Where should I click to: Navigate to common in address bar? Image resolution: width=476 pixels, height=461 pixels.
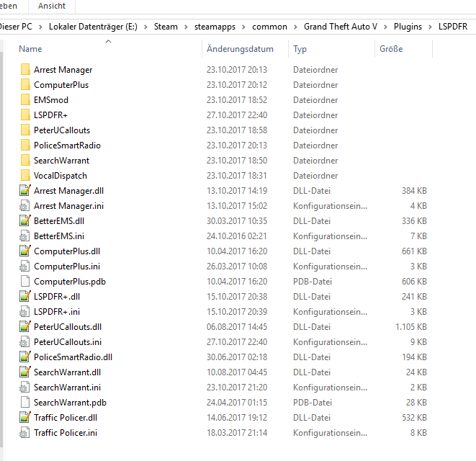pos(269,27)
